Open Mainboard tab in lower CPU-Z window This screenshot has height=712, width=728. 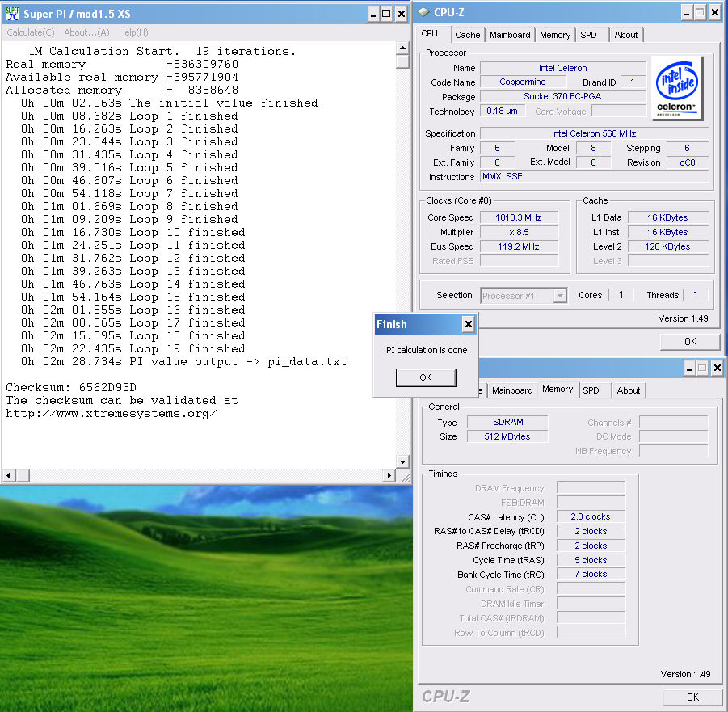512,390
